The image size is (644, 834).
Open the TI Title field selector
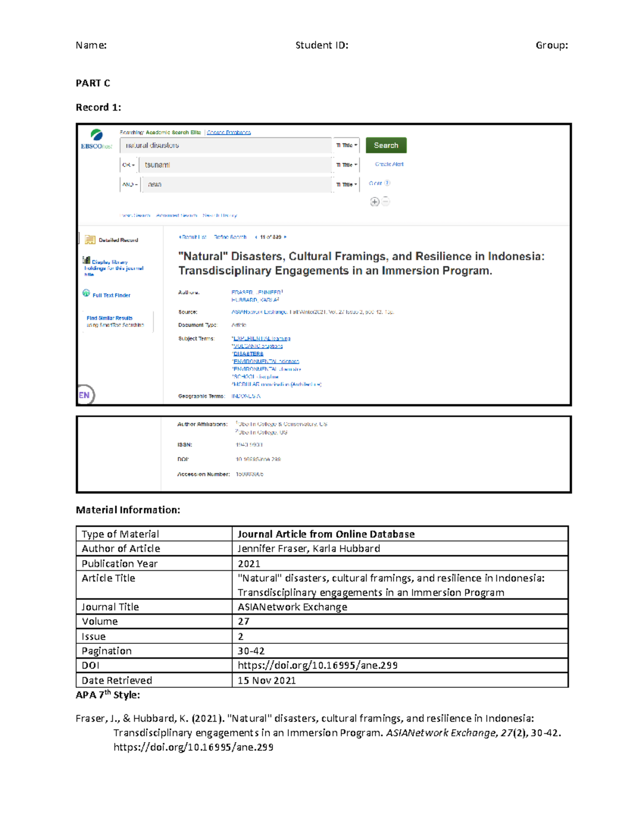[x=347, y=144]
